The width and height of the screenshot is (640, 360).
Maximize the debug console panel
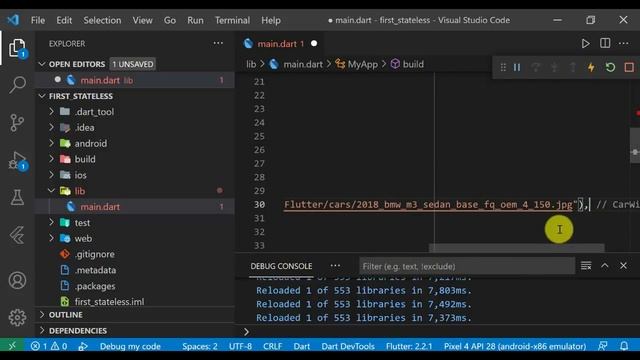605,266
